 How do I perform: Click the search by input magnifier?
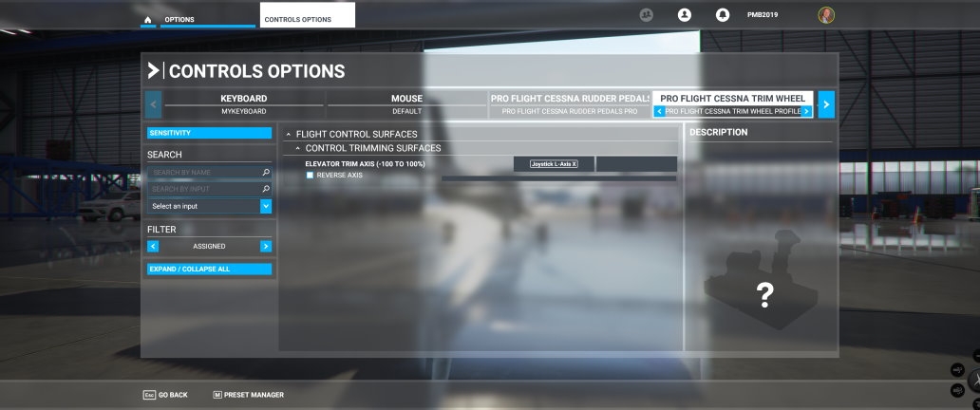(266, 189)
